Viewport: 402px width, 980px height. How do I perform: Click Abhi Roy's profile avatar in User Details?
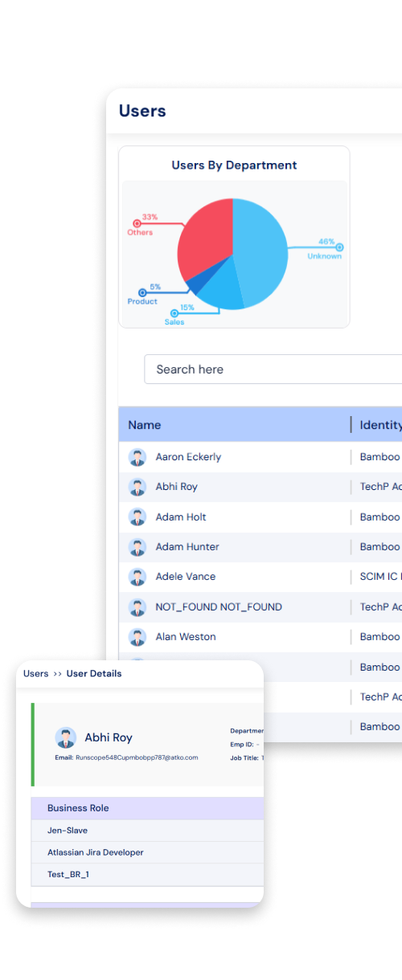coord(66,737)
